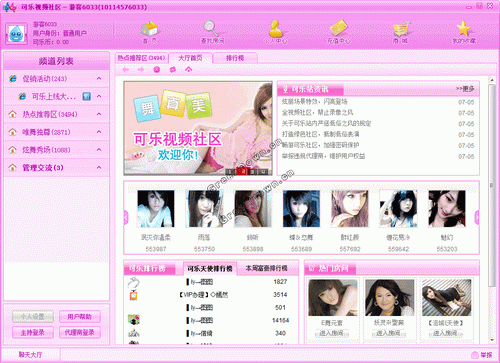
Task: Open carousel photo numbered 553203
Action: (447, 209)
